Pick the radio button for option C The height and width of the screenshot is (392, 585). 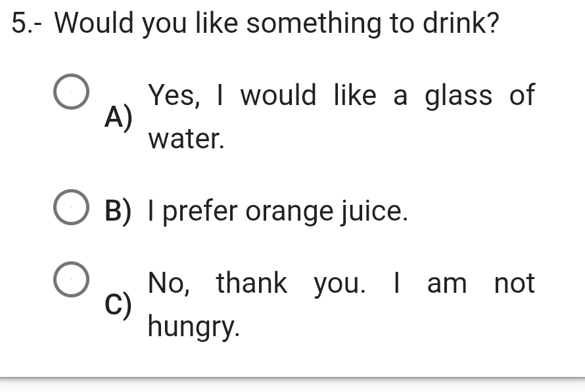click(x=70, y=280)
